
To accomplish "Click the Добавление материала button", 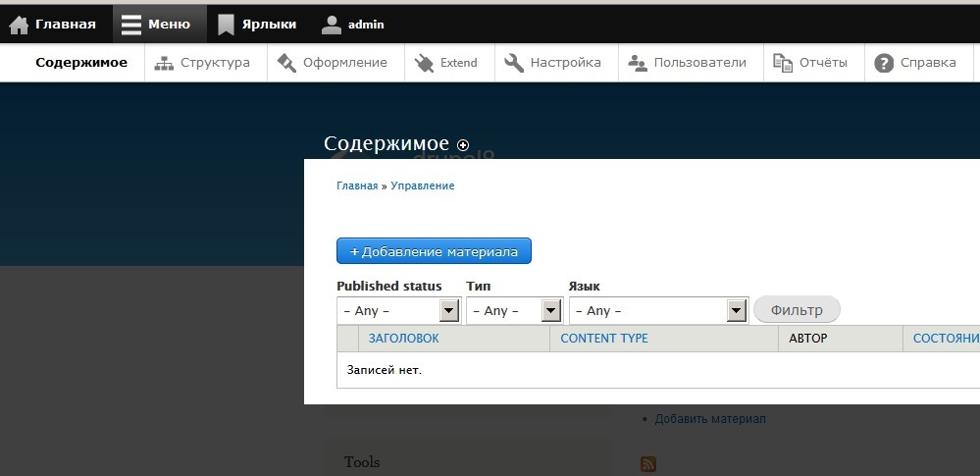I will [x=434, y=251].
